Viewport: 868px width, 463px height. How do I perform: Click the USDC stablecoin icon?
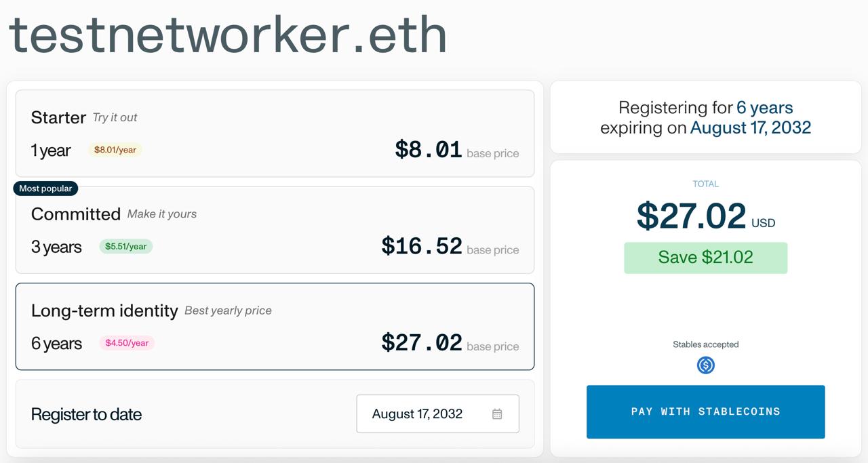[x=706, y=365]
